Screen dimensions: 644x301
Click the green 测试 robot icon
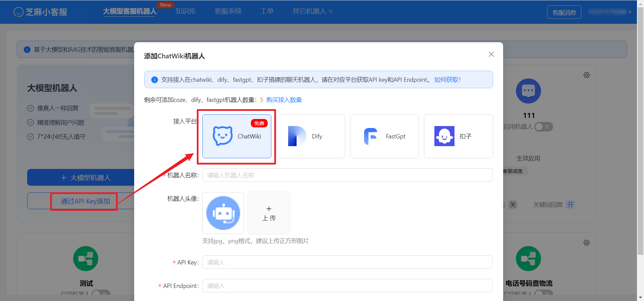pos(86,258)
